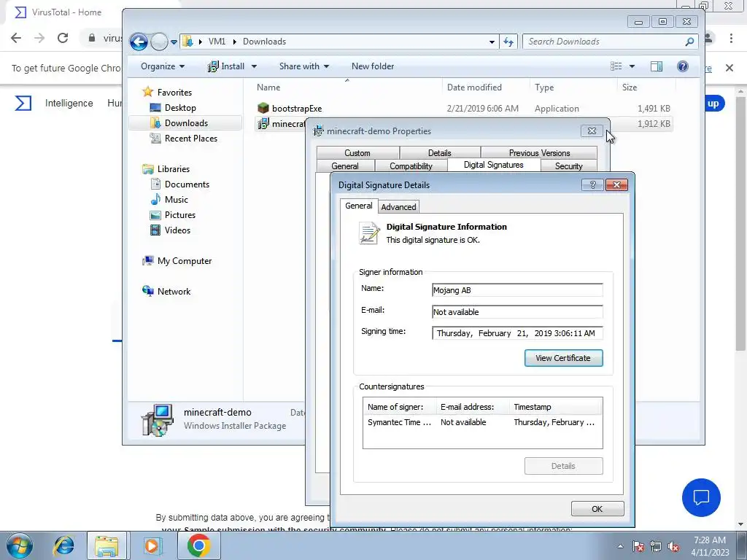The image size is (747, 560).
Task: Expand the address bar history dropdown
Action: click(x=492, y=42)
